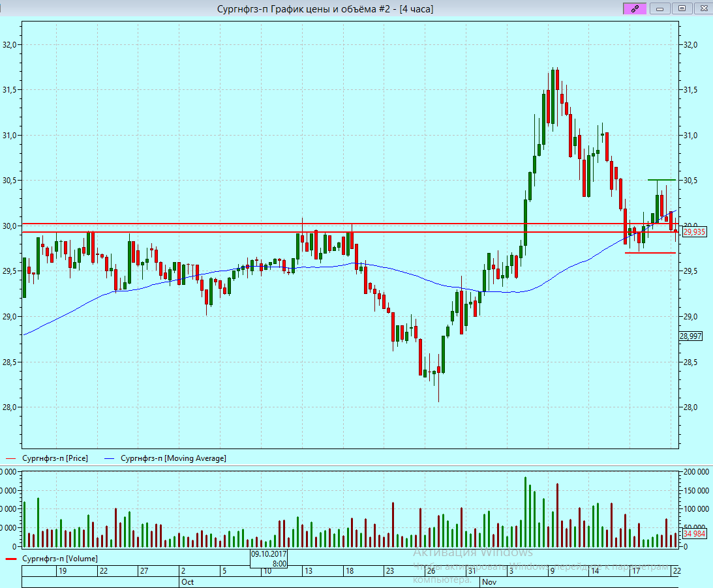
Task: Click the Nov month label on time axis
Action: pyautogui.click(x=489, y=582)
